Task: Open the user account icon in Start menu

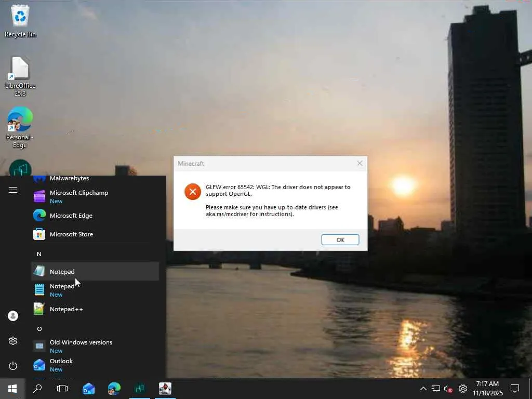Action: click(x=13, y=316)
